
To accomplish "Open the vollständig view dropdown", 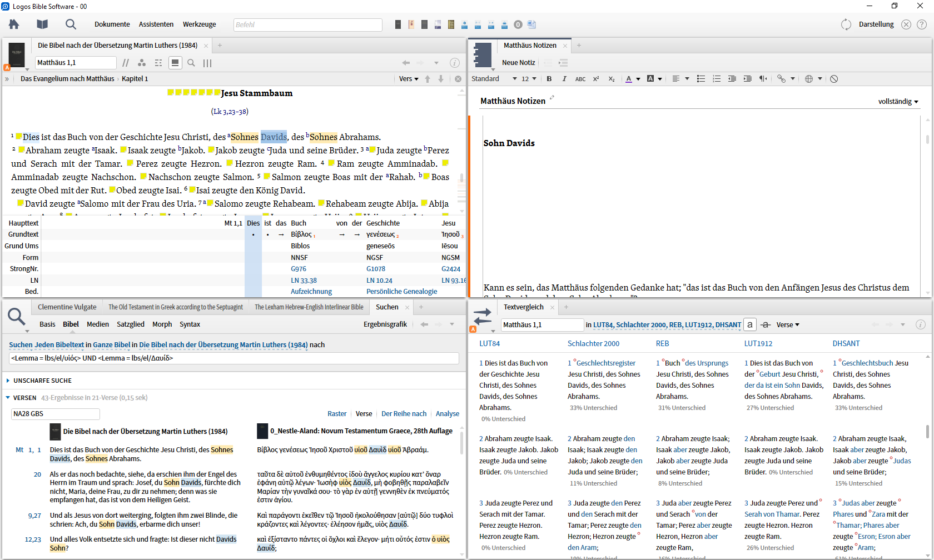I will (898, 102).
